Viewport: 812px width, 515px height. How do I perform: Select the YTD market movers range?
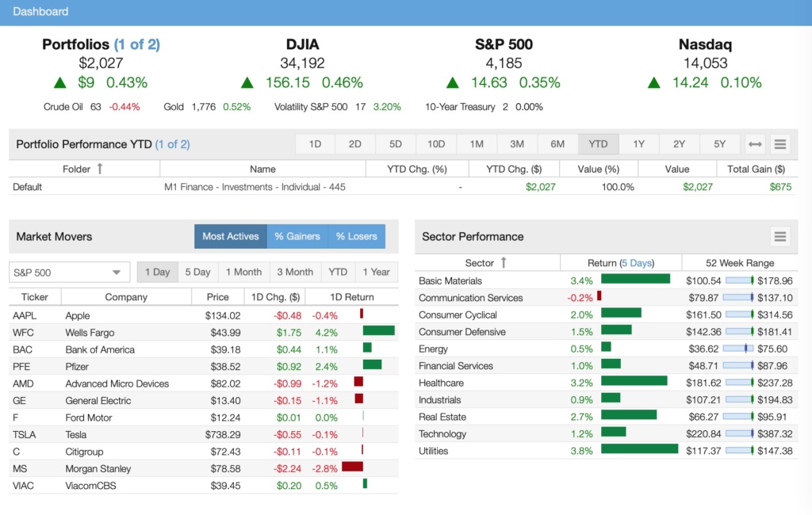point(338,273)
